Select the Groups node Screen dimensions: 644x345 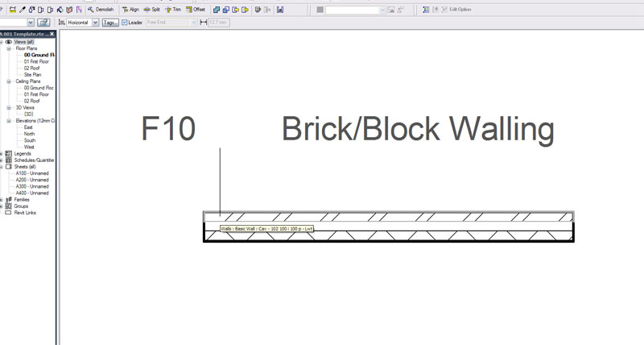coord(21,206)
